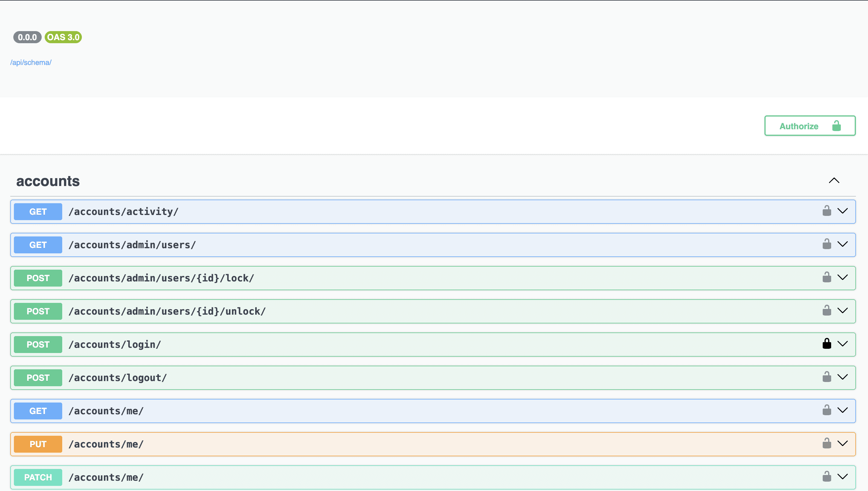Click the Authorize button
Image resolution: width=868 pixels, height=491 pixels.
tap(809, 126)
